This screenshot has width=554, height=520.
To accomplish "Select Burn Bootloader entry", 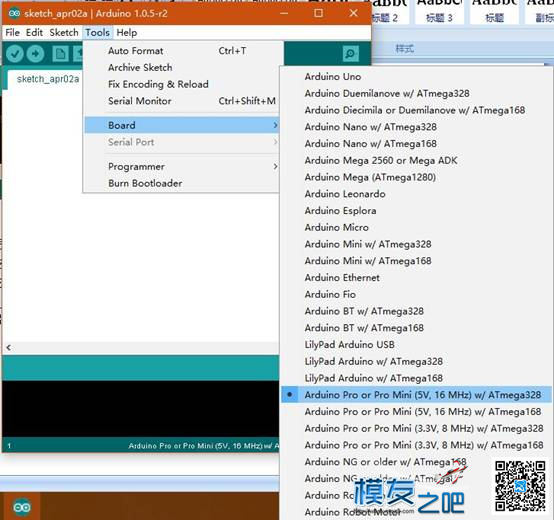I will [183, 183].
